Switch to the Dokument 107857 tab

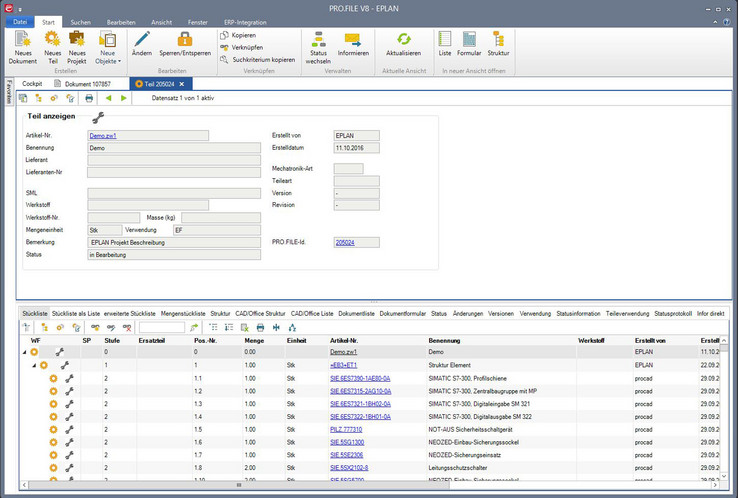pos(90,84)
